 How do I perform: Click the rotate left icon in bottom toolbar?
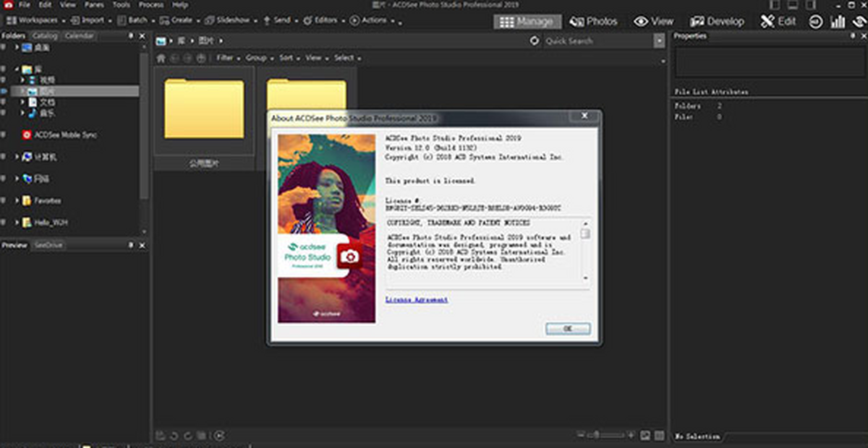[x=174, y=436]
